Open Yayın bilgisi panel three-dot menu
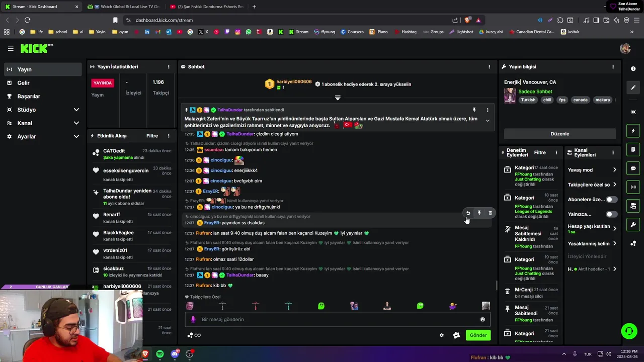The image size is (644, 362). [x=613, y=67]
